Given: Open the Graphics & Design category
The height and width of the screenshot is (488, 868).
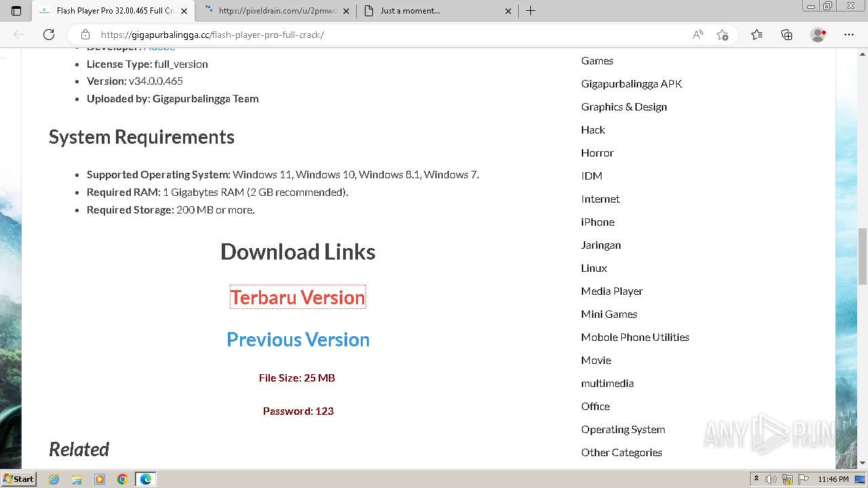Looking at the screenshot, I should tap(624, 106).
